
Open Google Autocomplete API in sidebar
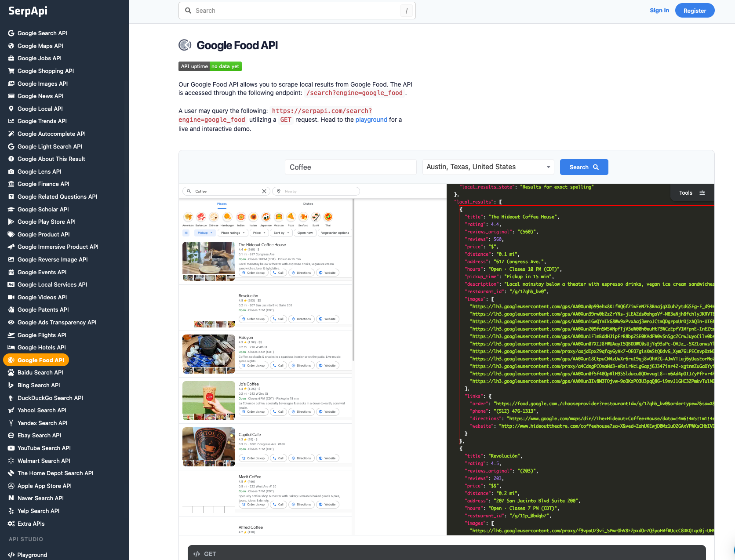(51, 134)
